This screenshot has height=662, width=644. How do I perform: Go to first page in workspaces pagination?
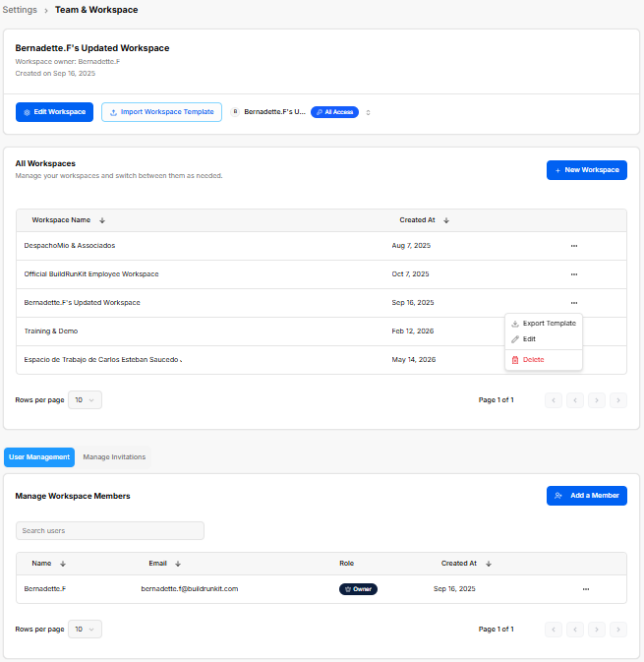pos(554,400)
